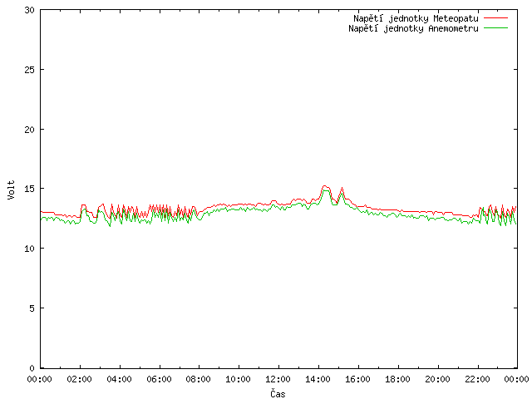Click the y-axis value 5
Viewport: 532px width, 399px height.
32,308
